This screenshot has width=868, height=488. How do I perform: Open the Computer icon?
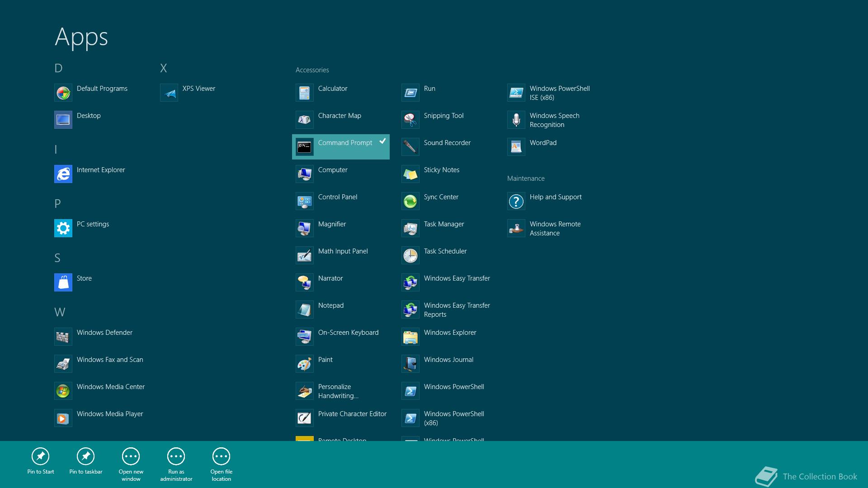tap(304, 174)
